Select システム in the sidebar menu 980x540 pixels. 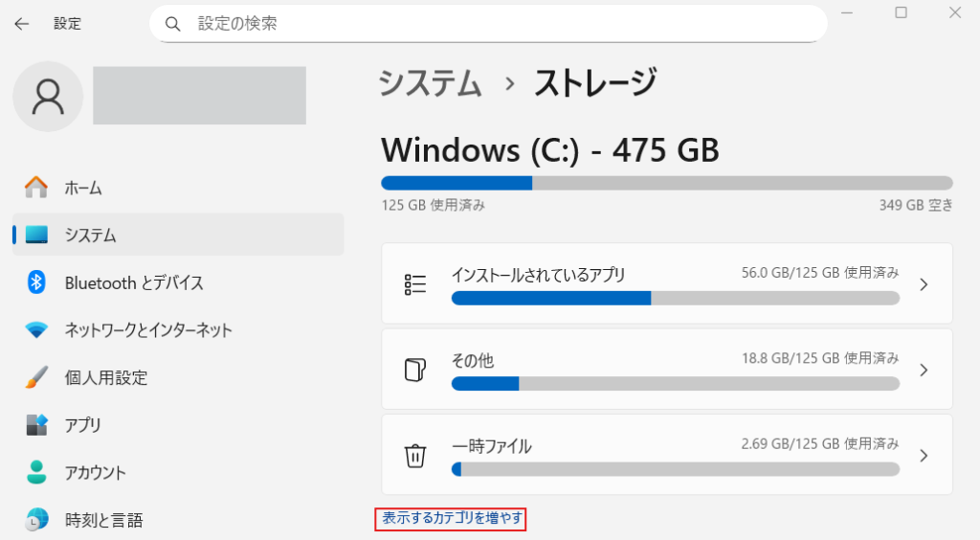(91, 235)
